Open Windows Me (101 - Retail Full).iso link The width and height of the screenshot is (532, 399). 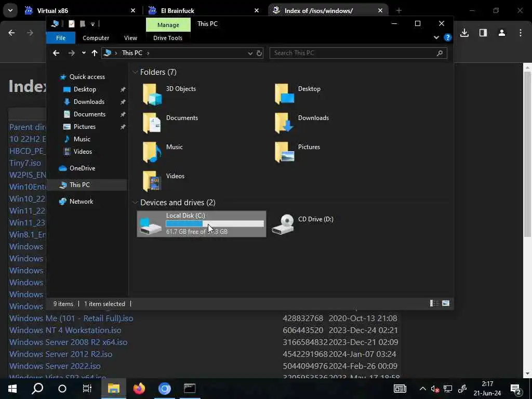click(x=71, y=318)
